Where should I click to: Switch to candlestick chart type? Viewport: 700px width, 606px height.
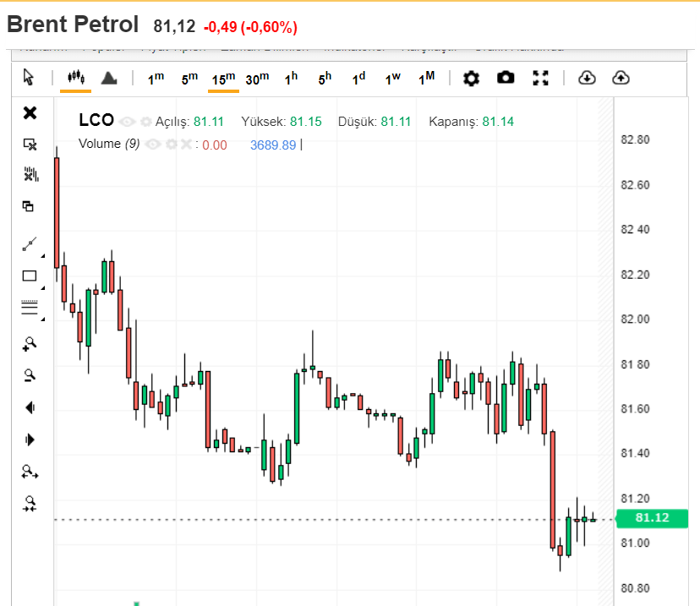(76, 77)
